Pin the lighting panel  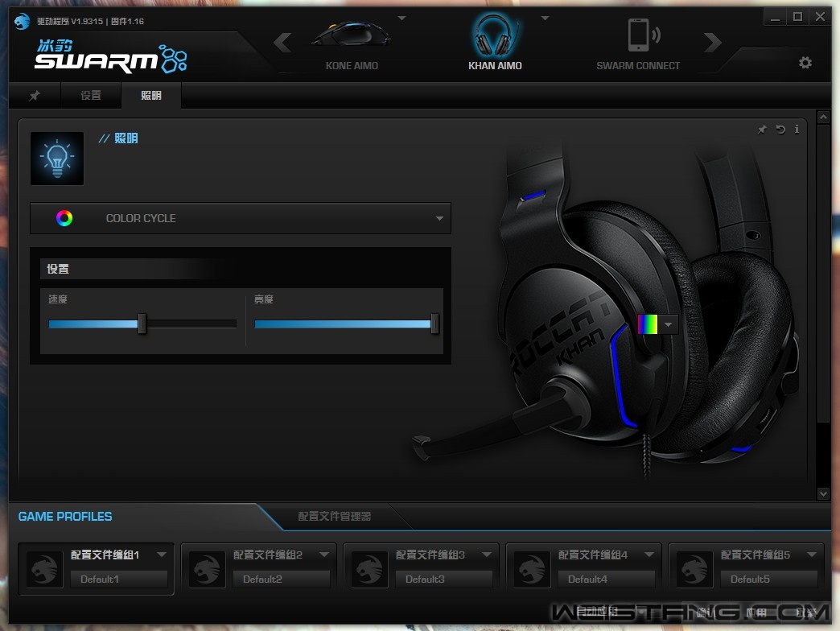click(762, 129)
